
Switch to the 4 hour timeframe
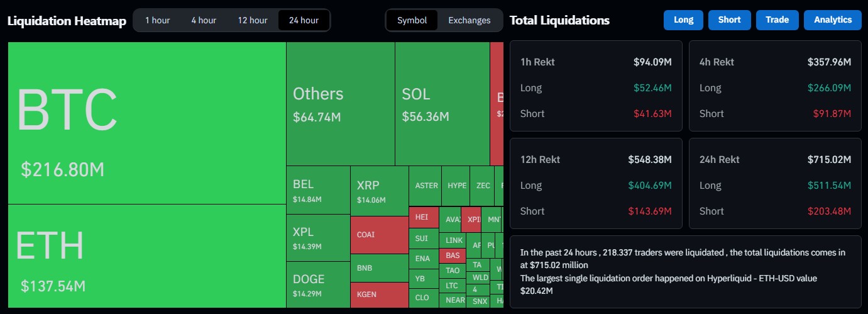[204, 20]
